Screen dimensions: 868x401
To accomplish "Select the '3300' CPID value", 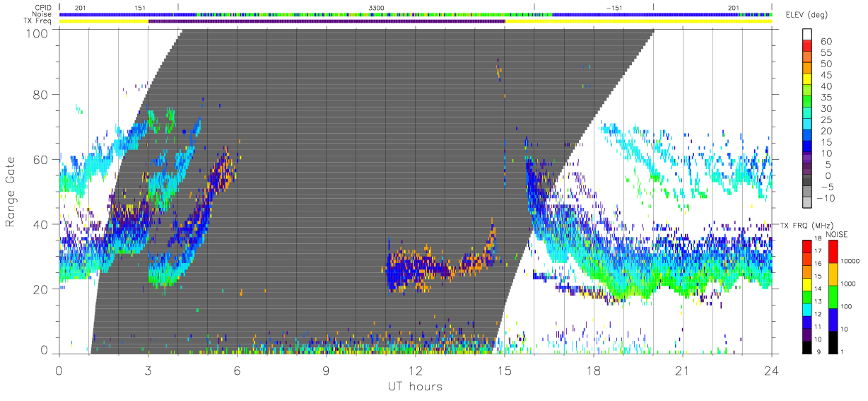I will (x=377, y=7).
